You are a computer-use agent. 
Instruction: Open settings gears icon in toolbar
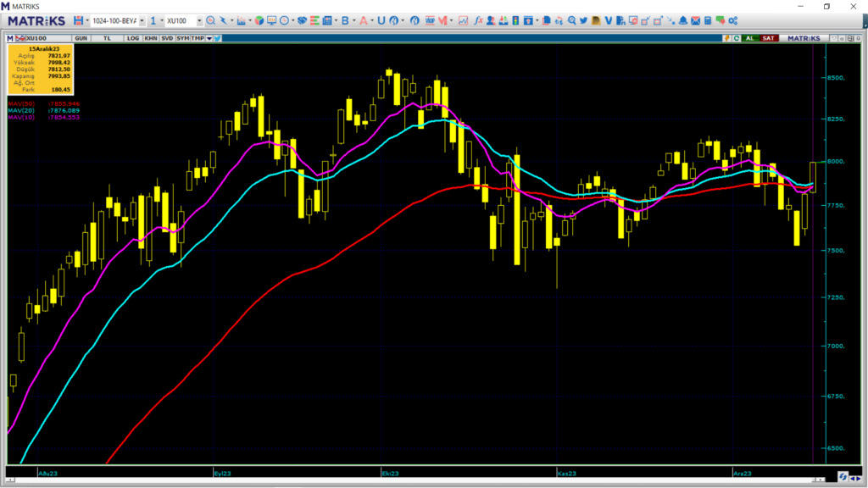(x=732, y=19)
